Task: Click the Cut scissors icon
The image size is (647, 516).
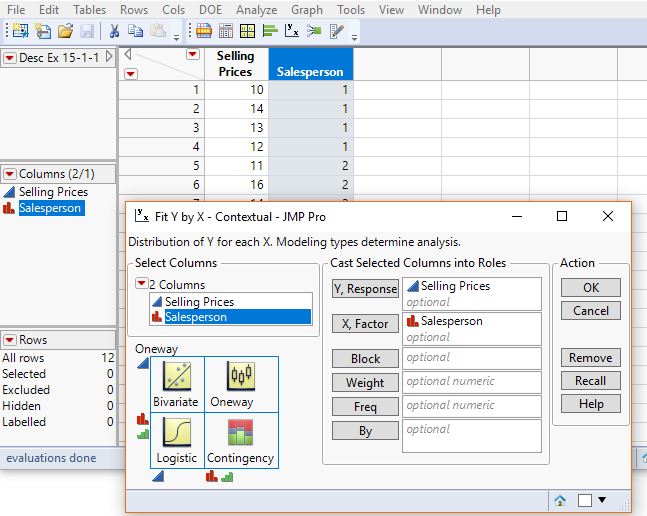Action: pyautogui.click(x=114, y=31)
